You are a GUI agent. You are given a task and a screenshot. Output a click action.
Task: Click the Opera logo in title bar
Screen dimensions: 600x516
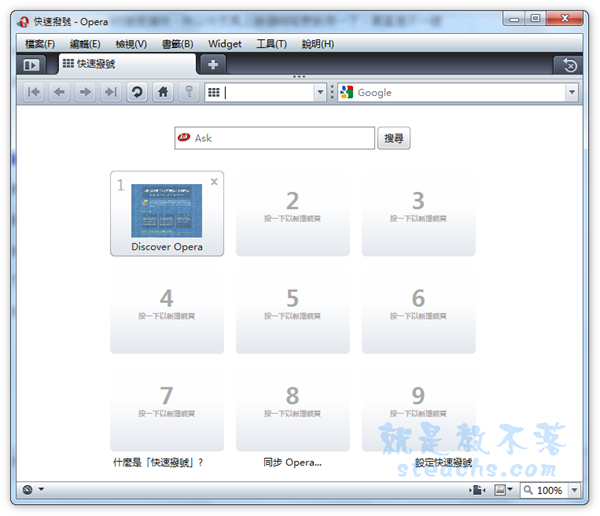pos(24,22)
